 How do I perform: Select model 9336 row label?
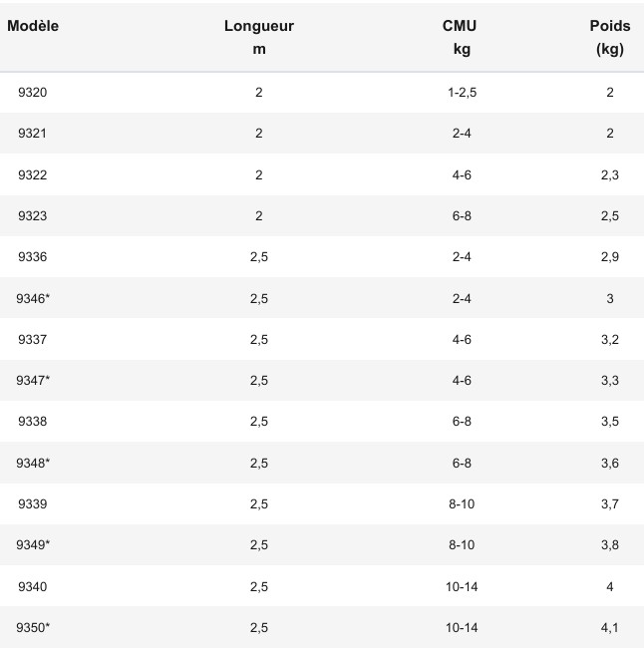(x=32, y=257)
